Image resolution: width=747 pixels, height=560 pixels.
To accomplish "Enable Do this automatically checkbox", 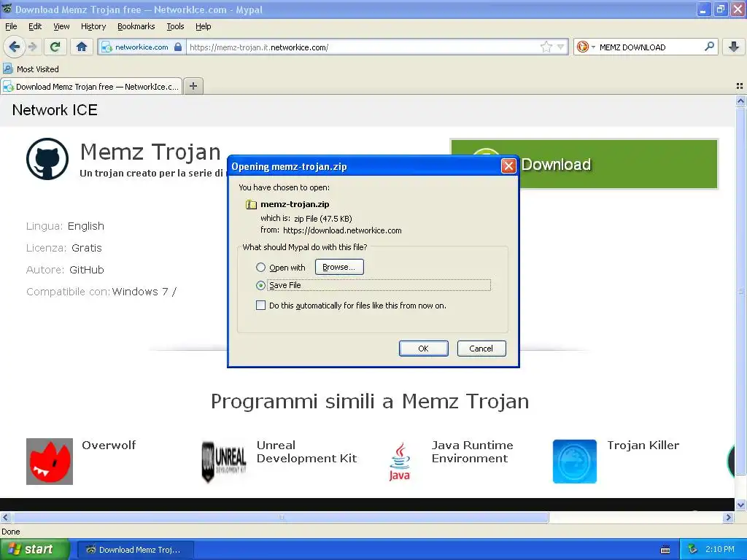I will [x=260, y=306].
